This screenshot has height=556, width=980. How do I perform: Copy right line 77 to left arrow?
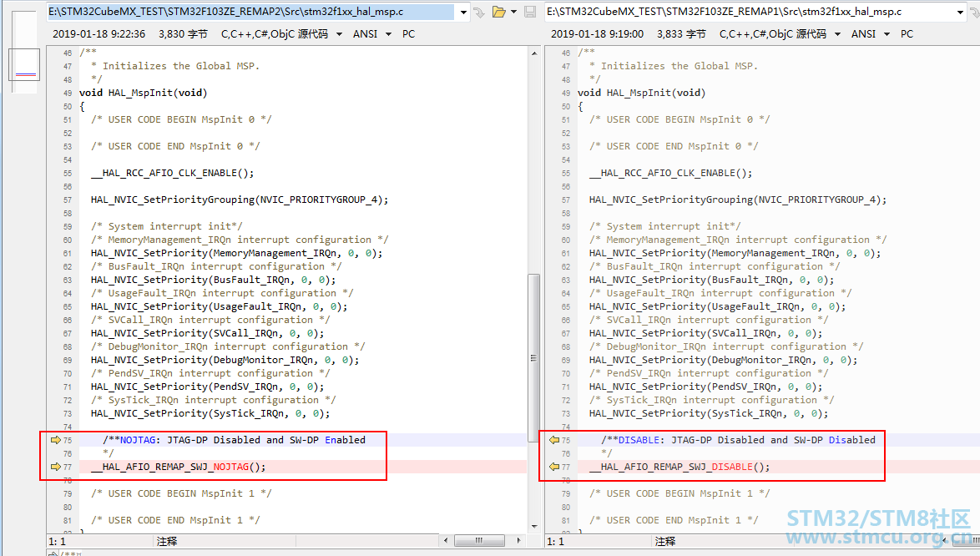[x=553, y=467]
